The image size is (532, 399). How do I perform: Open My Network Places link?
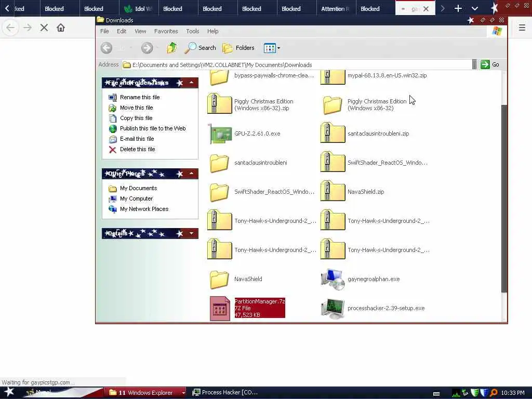coord(138,209)
